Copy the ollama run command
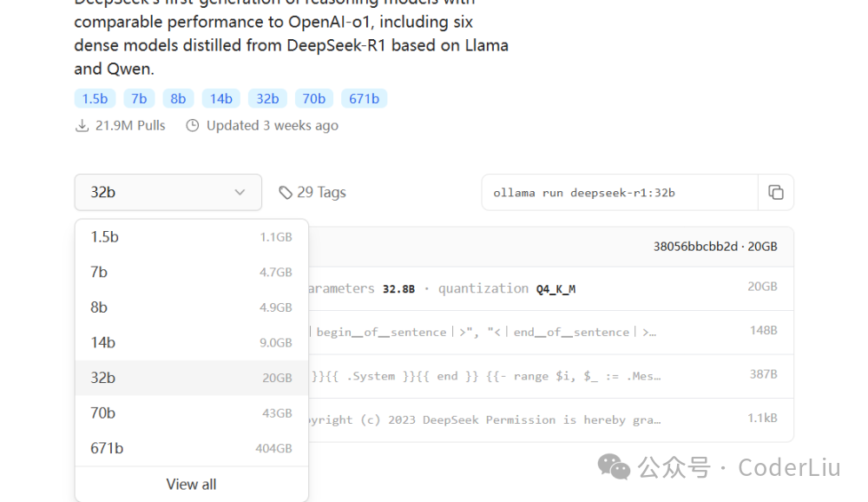The height and width of the screenshot is (502, 868). (775, 192)
